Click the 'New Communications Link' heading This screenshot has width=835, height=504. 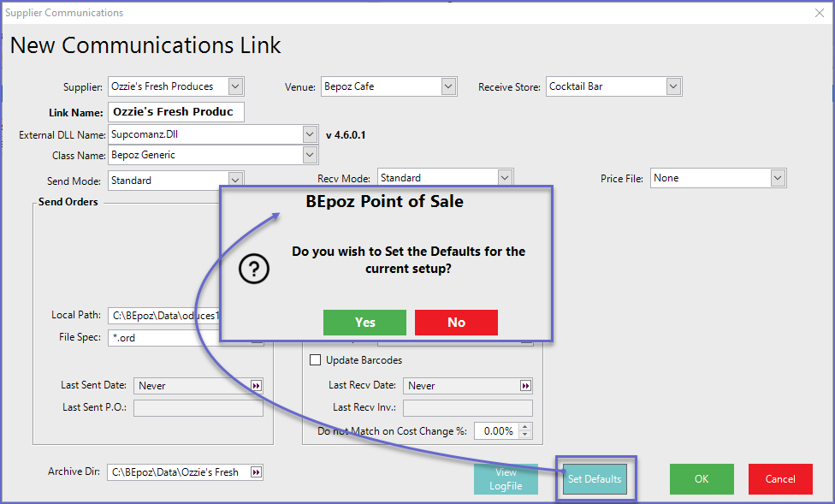145,45
